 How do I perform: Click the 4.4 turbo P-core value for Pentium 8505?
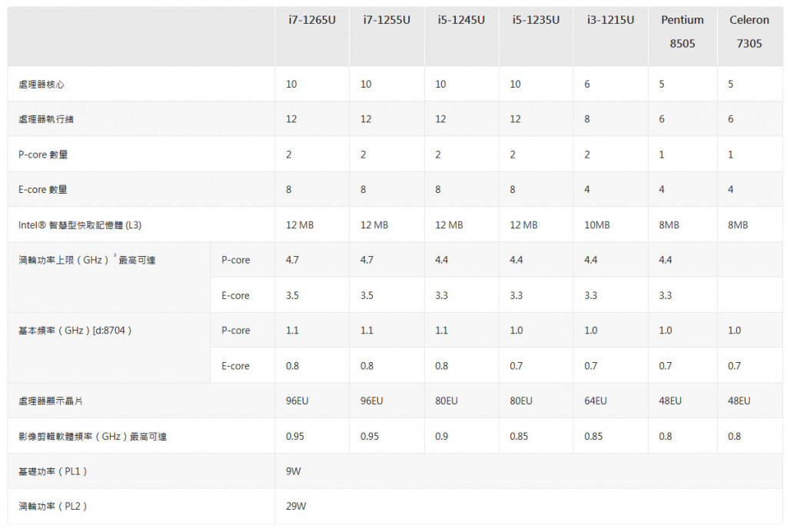tap(666, 260)
